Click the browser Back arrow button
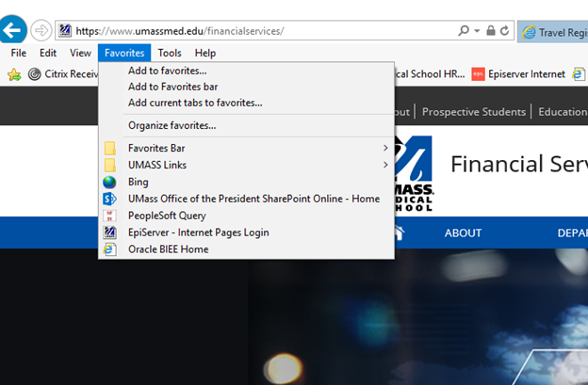The width and height of the screenshot is (588, 385). [12, 29]
